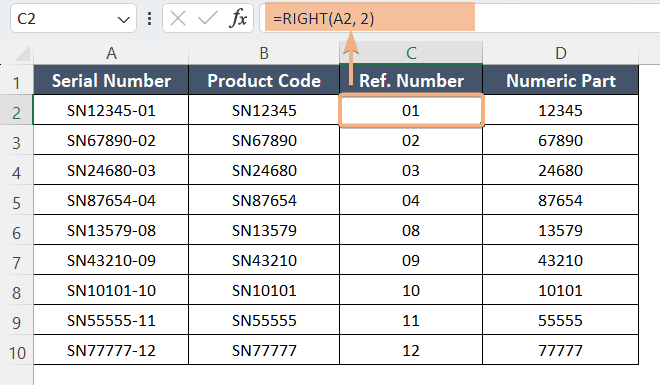Select column D header
This screenshot has height=385, width=660.
tap(560, 53)
